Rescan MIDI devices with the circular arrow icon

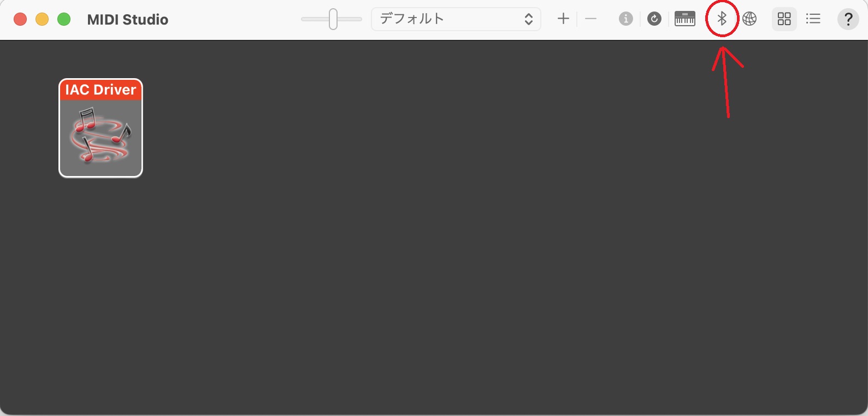click(654, 19)
